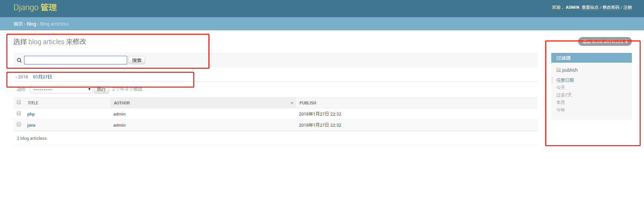Viewport: 644px width, 223px height.
Task: Click 首页 in the breadcrumb
Action: 18,24
